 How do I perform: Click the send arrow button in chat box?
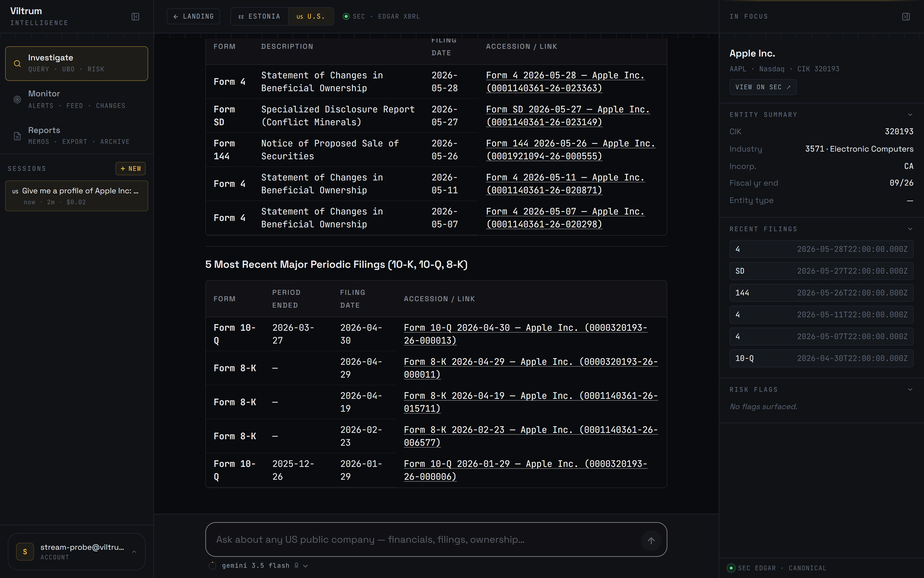click(x=651, y=540)
